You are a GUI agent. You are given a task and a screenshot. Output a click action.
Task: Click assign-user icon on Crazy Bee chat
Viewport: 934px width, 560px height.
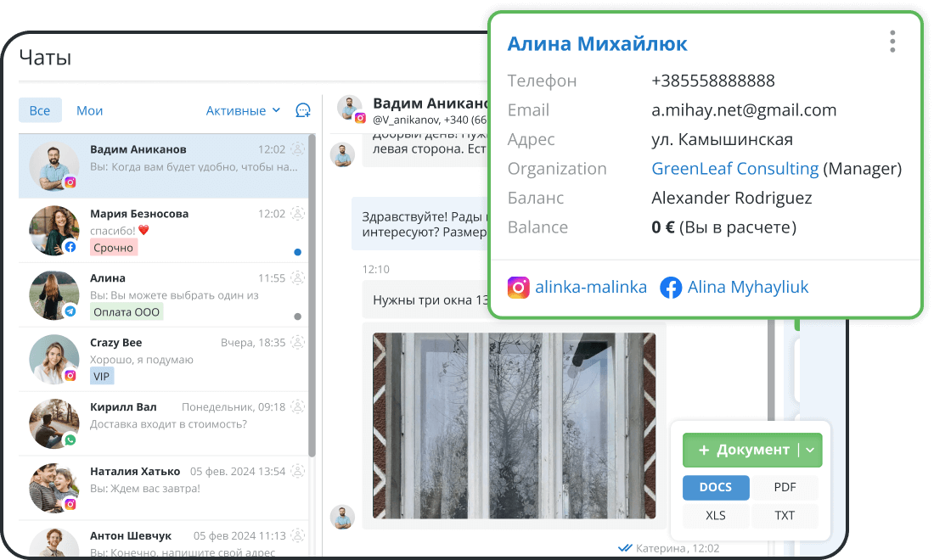[297, 343]
